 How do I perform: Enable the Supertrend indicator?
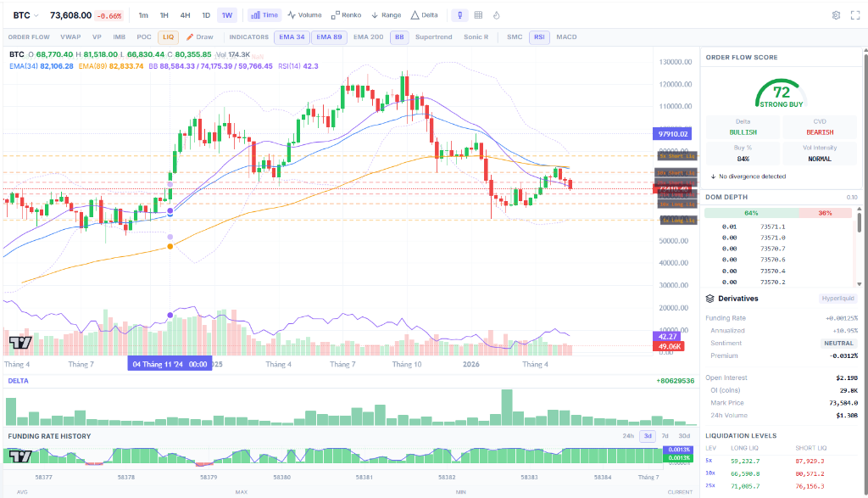pyautogui.click(x=433, y=37)
